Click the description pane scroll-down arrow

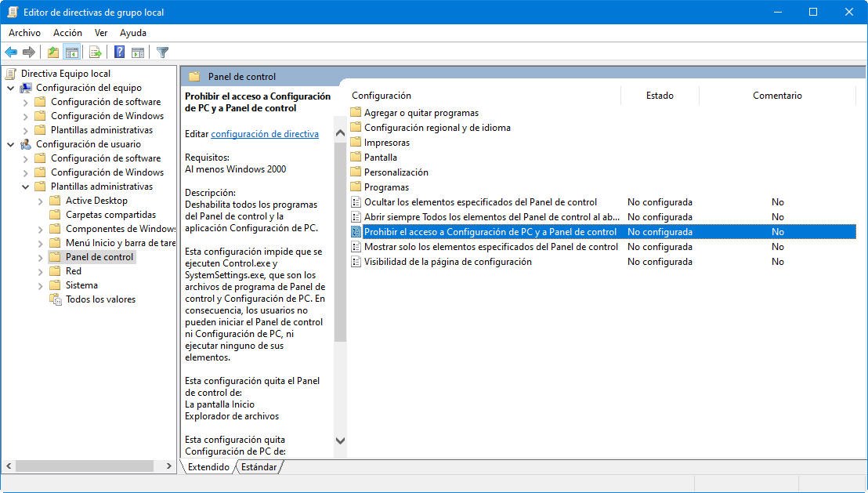coord(341,440)
